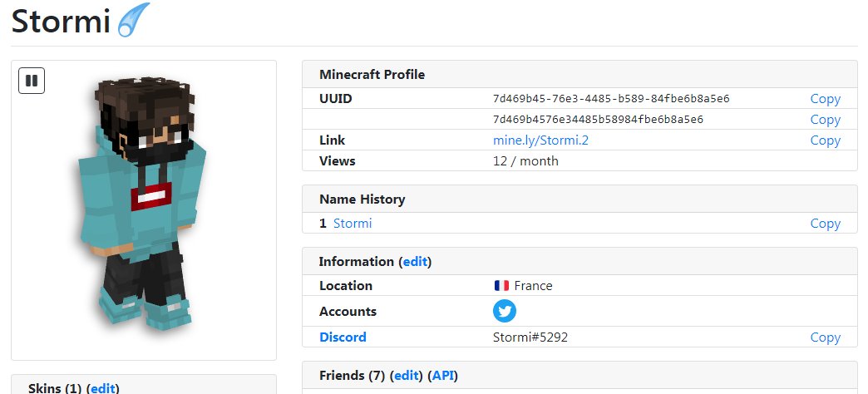Copy the dashed UUID
The height and width of the screenshot is (394, 868).
825,98
